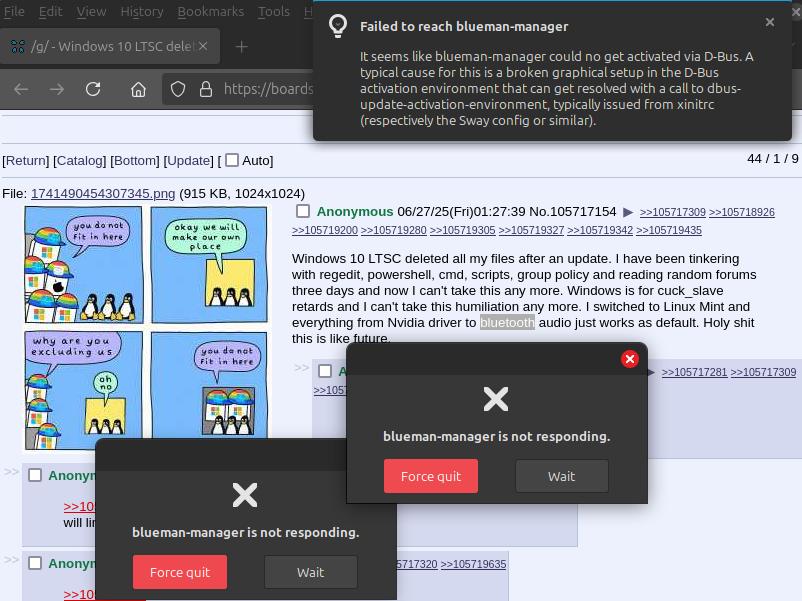Viewport: 802px width, 601px height.
Task: Open the Tools menu
Action: (x=274, y=11)
